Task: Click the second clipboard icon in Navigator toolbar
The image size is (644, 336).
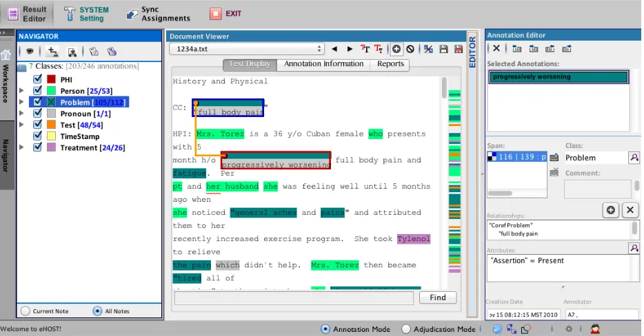Action: click(112, 52)
